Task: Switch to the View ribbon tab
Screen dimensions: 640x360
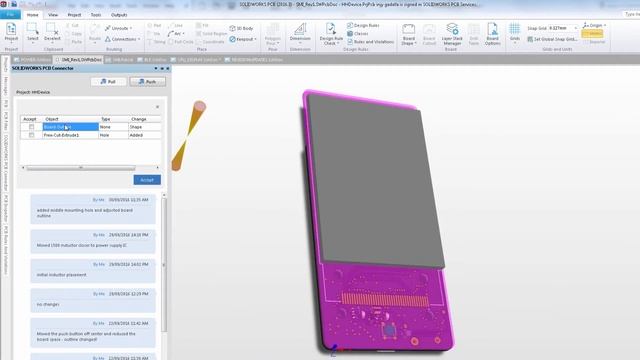Action: 53,15
